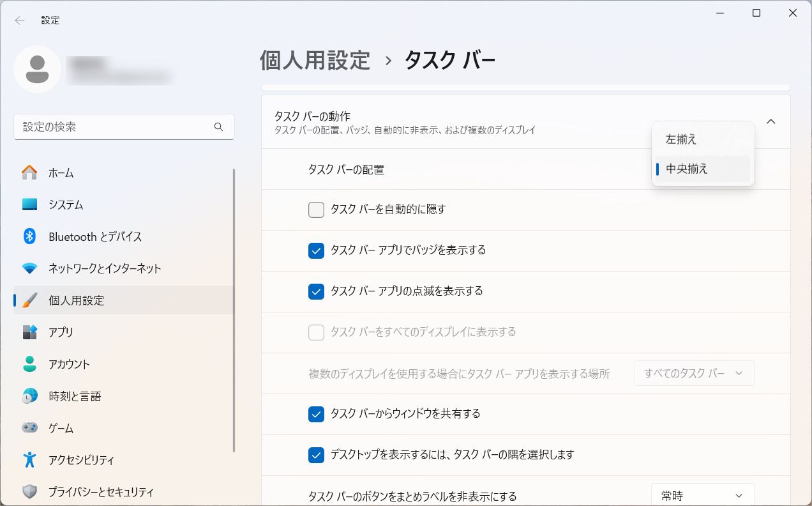Viewport: 812px width, 506px height.
Task: Click the 個人用設定 paintbrush icon
Action: [29, 300]
